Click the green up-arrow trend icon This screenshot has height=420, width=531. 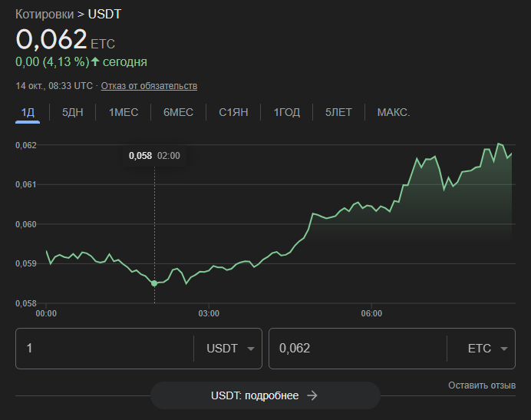[95, 61]
